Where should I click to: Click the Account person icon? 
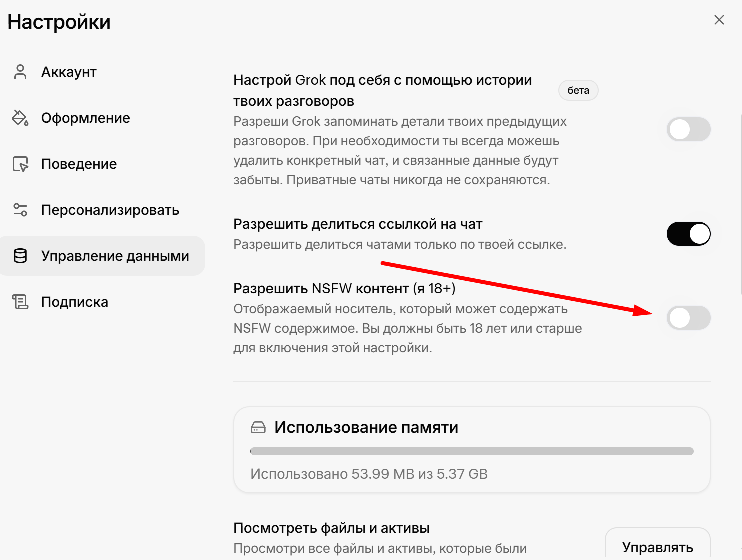[20, 72]
